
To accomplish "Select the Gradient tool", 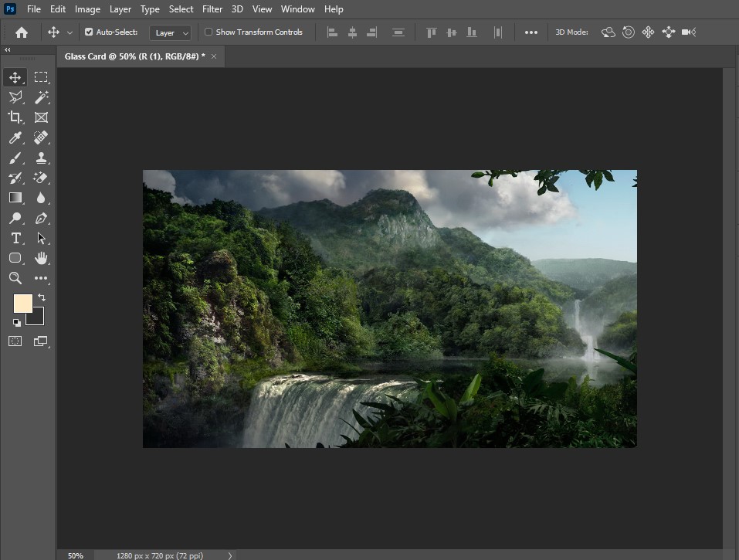I will coord(15,198).
